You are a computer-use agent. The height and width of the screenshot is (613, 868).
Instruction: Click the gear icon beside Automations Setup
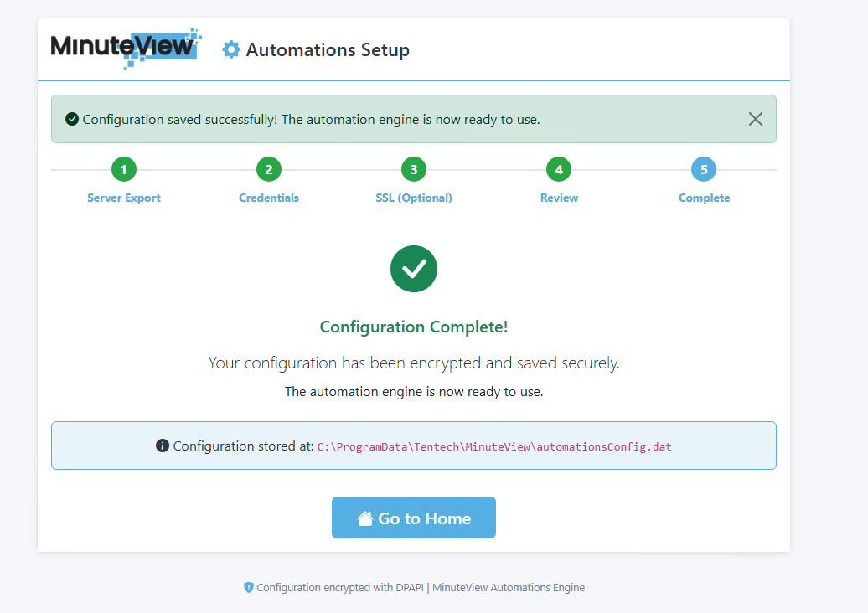tap(230, 50)
